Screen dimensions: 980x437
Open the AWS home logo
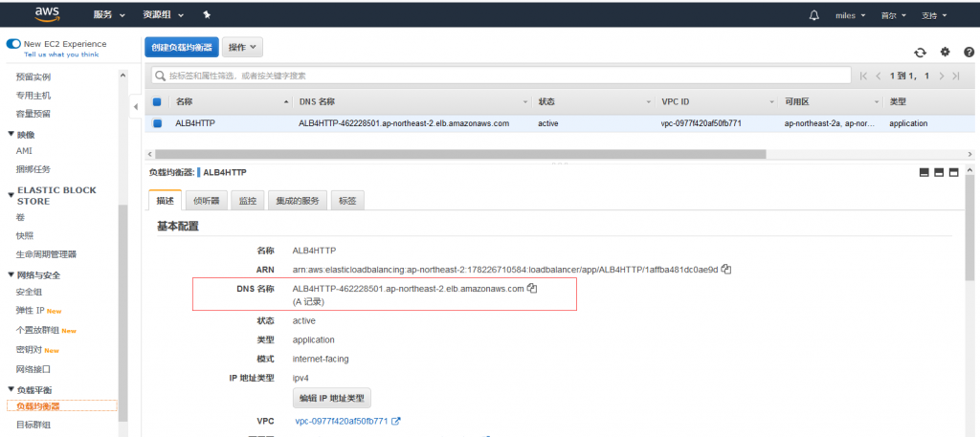tap(47, 14)
